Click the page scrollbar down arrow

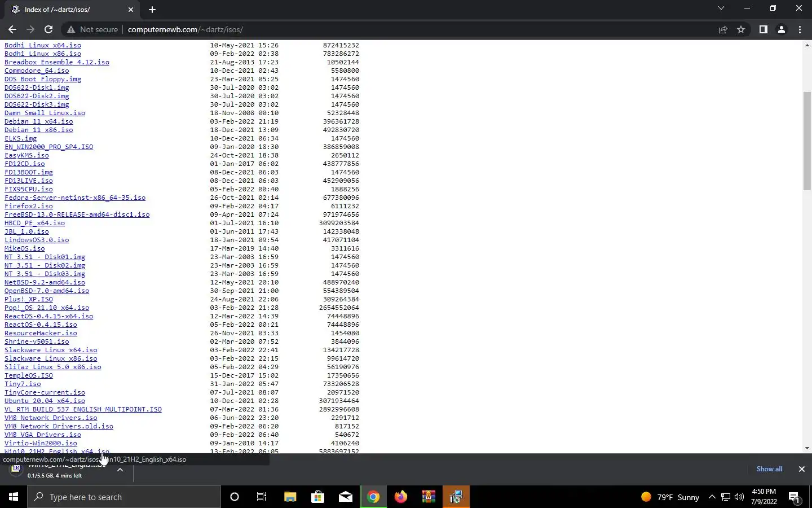pos(807,448)
